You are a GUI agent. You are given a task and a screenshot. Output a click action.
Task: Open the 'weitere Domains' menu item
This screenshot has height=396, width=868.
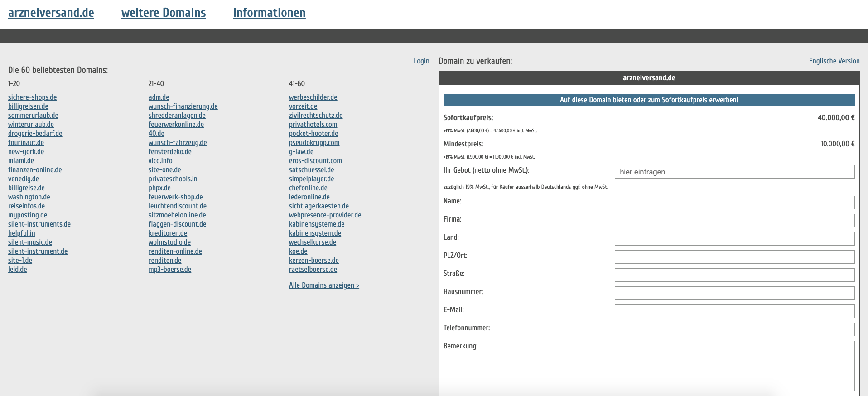163,13
